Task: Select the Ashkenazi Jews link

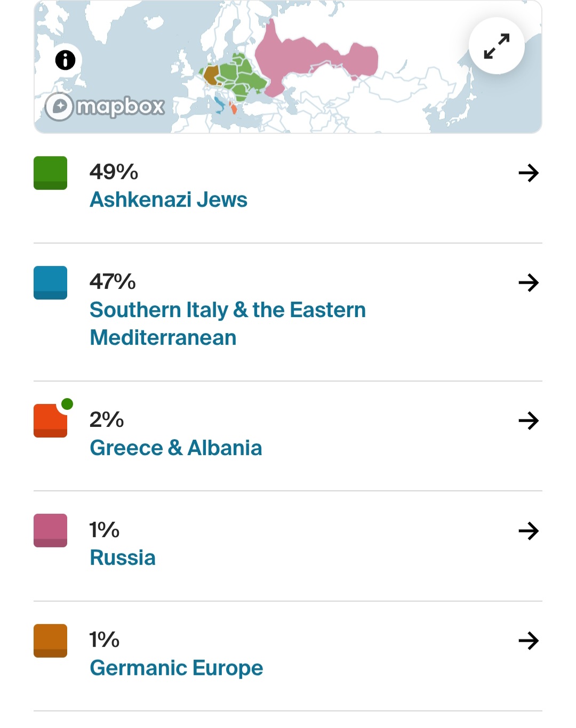Action: [x=169, y=200]
